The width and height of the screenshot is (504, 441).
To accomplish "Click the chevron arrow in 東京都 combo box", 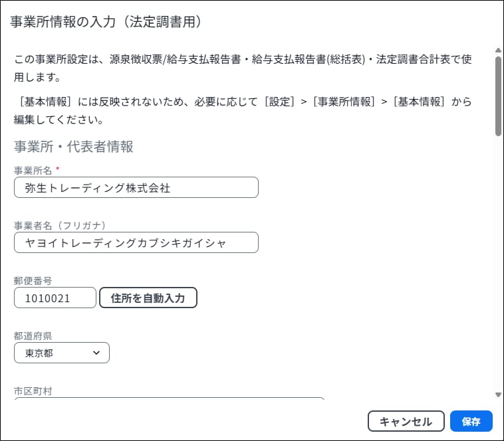I will click(97, 353).
